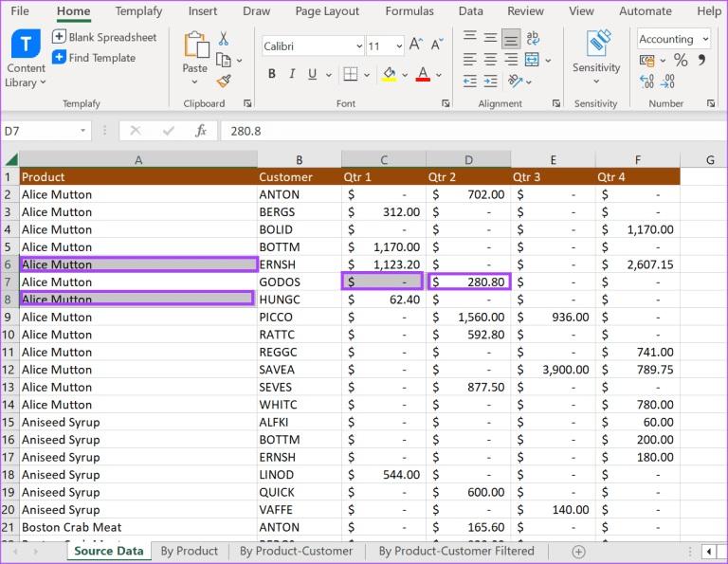This screenshot has width=728, height=564.
Task: Open the Page Layout tab
Action: click(x=327, y=11)
